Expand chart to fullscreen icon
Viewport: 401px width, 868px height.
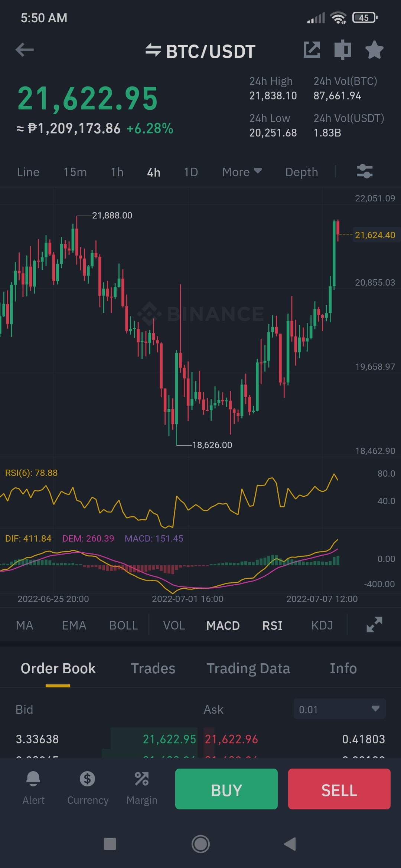click(x=374, y=625)
